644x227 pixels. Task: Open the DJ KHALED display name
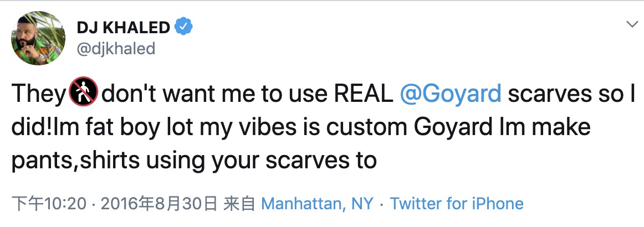point(124,27)
